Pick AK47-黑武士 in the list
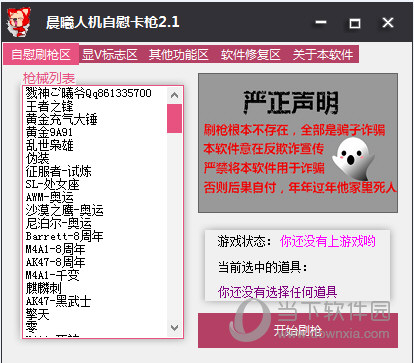This screenshot has width=414, height=363. click(x=58, y=301)
